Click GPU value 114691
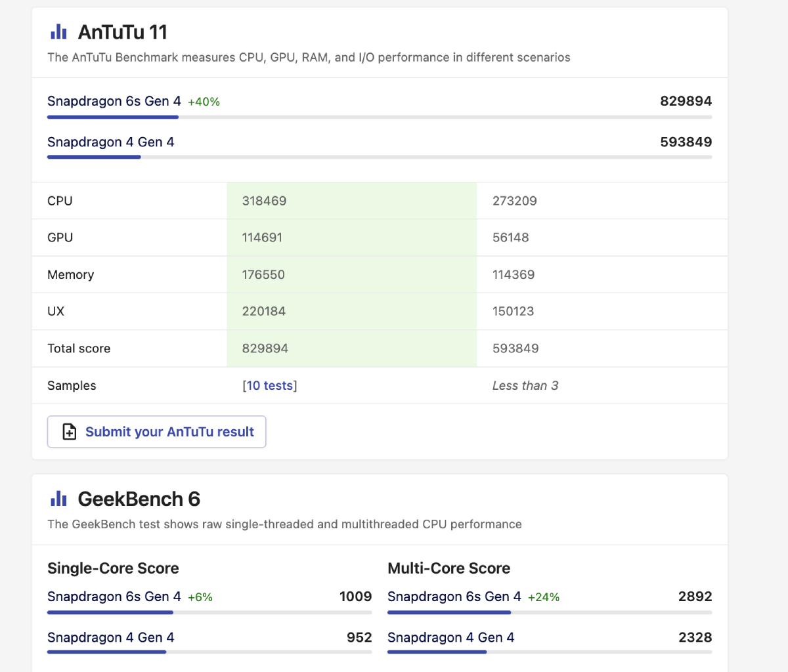 262,238
